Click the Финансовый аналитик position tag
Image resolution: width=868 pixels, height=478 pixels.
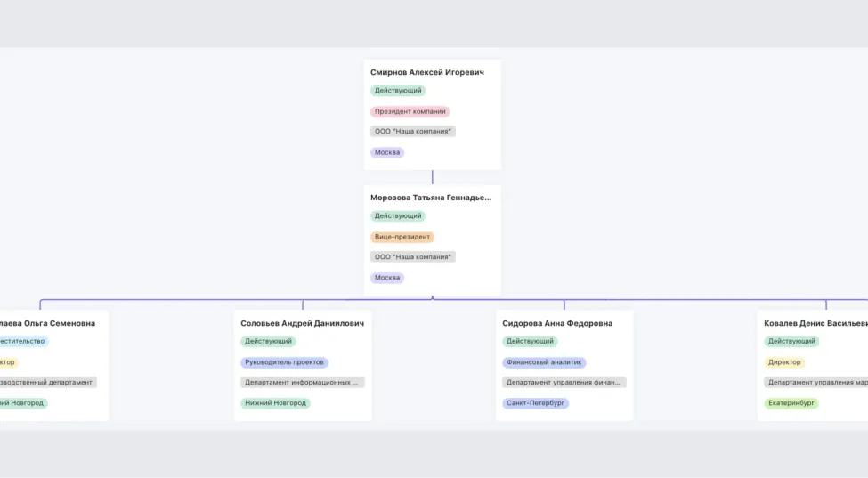544,363
